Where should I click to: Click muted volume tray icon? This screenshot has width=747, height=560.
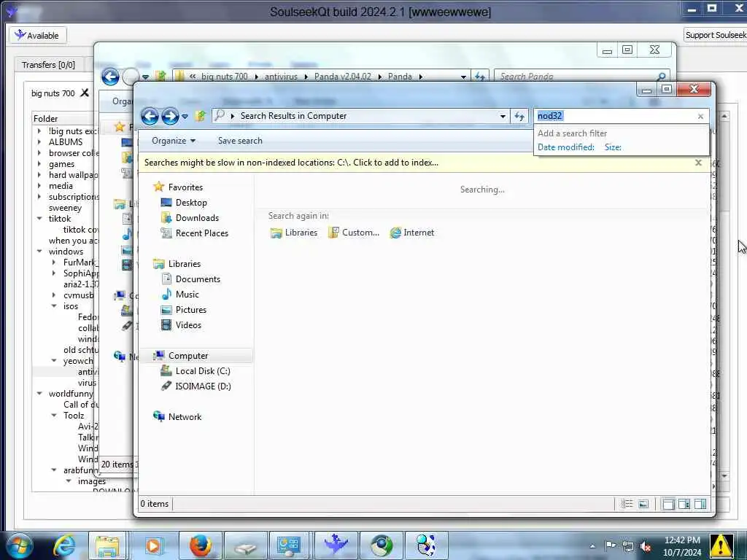coord(646,546)
